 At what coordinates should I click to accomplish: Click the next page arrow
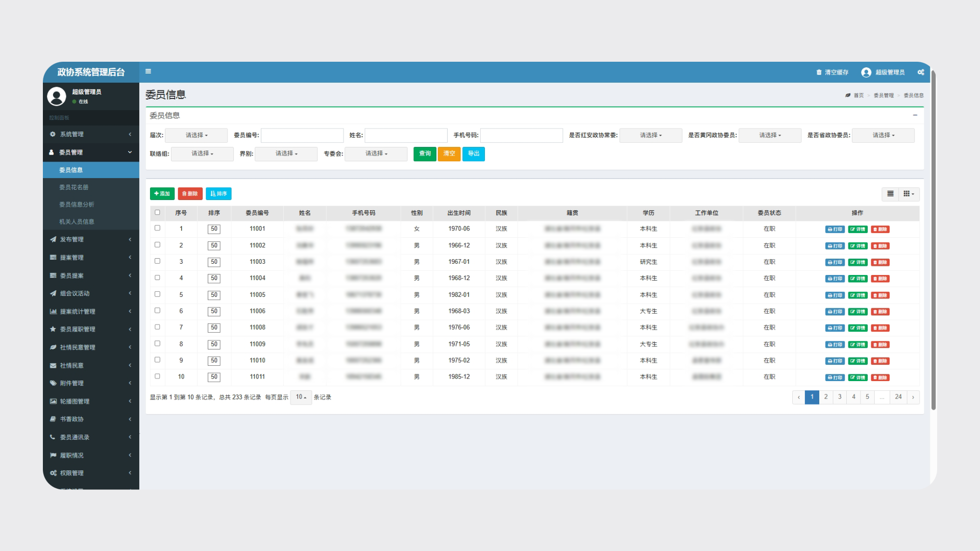coord(913,397)
